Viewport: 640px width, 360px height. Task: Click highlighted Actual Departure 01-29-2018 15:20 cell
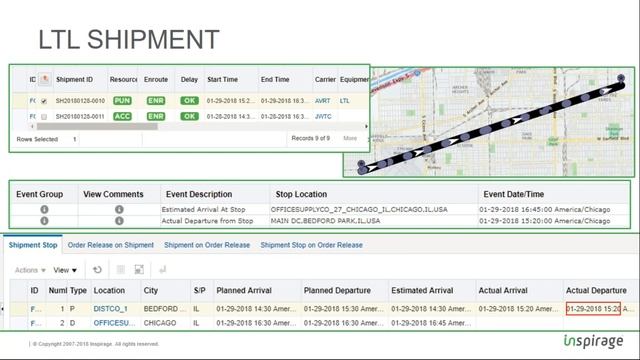(593, 309)
